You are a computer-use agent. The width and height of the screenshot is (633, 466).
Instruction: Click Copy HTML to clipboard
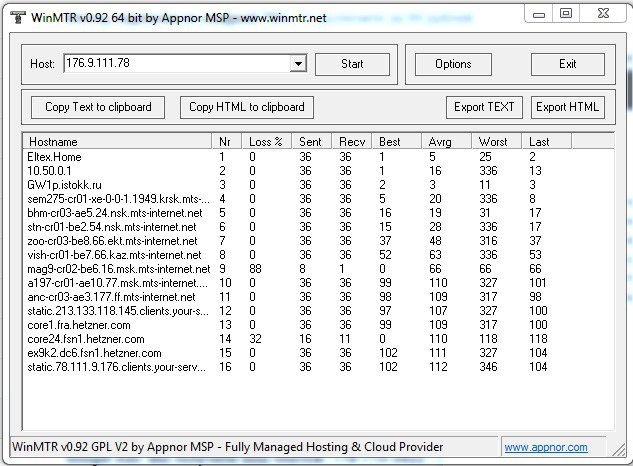(247, 107)
